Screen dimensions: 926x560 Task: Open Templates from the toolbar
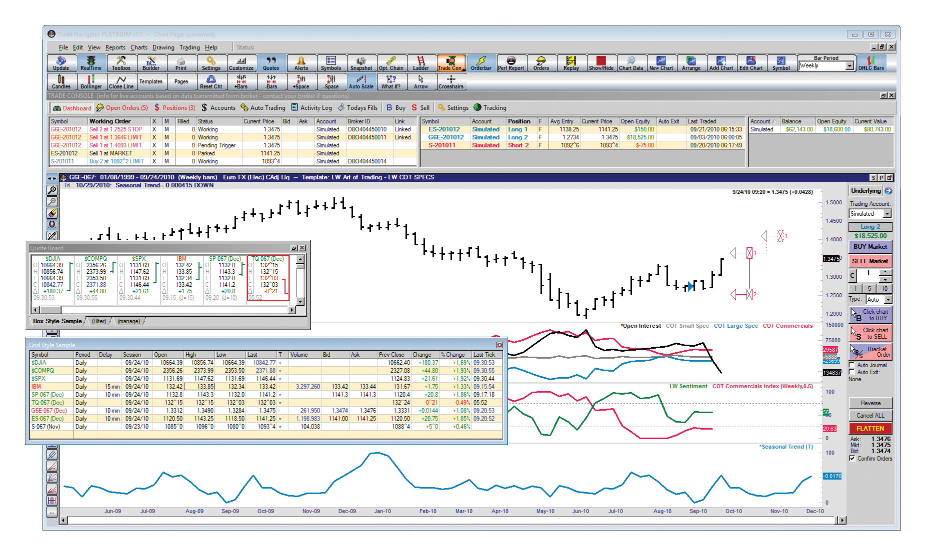tap(151, 82)
